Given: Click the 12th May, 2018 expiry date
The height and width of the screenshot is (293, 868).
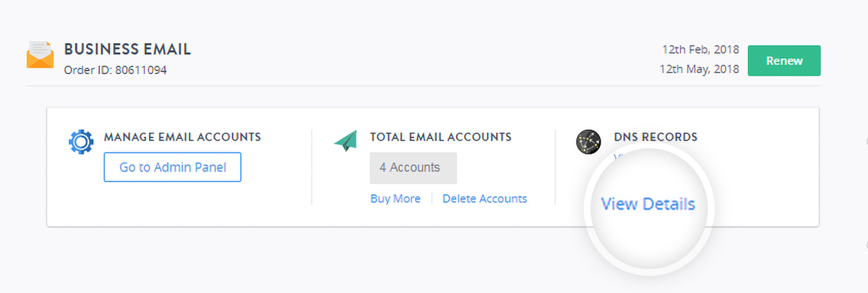Looking at the screenshot, I should [699, 68].
